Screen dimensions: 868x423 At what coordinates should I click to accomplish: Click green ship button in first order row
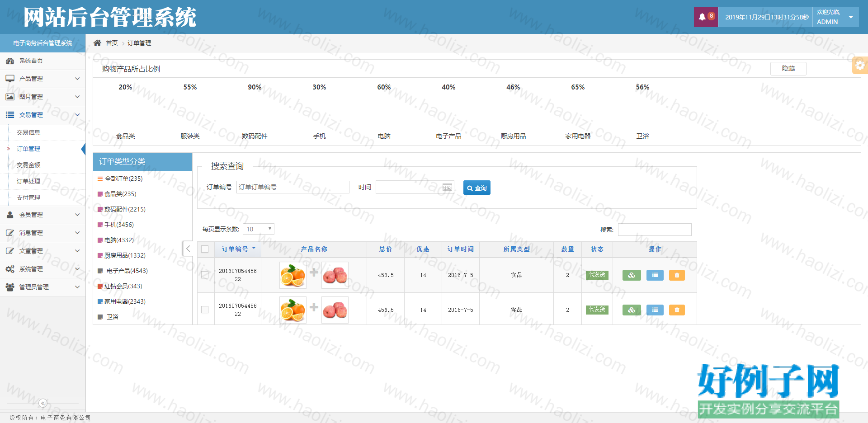[632, 275]
